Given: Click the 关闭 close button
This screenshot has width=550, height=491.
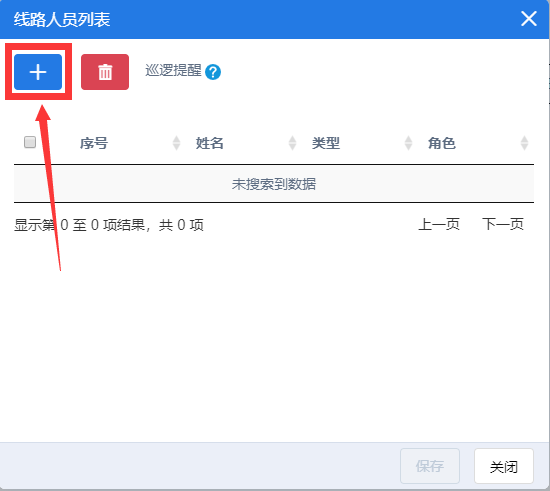Looking at the screenshot, I should (504, 466).
